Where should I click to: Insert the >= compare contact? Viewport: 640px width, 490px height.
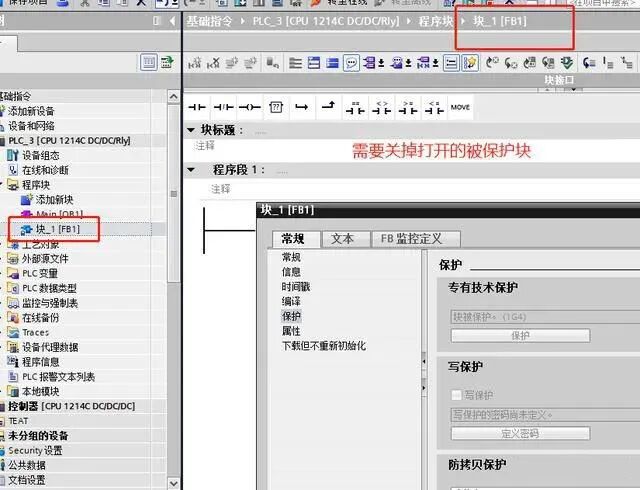[x=408, y=108]
